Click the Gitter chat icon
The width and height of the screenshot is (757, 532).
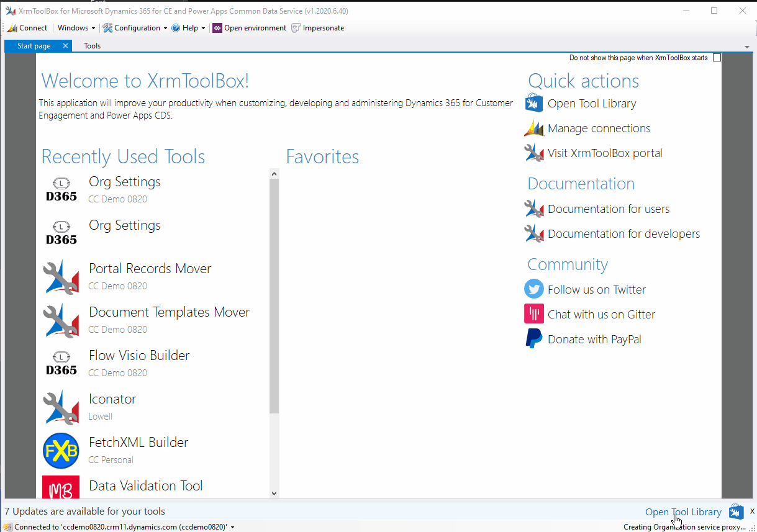[533, 314]
